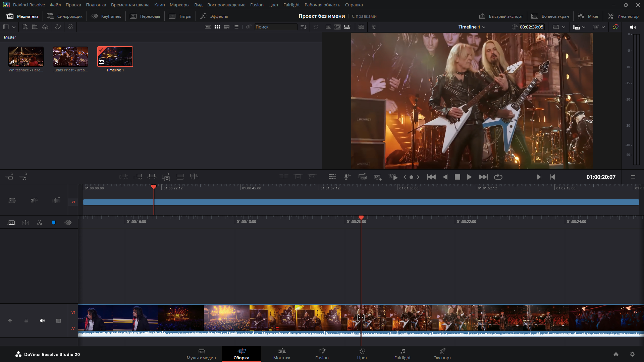644x362 pixels.
Task: Click the smart insert icon
Action: (x=124, y=177)
